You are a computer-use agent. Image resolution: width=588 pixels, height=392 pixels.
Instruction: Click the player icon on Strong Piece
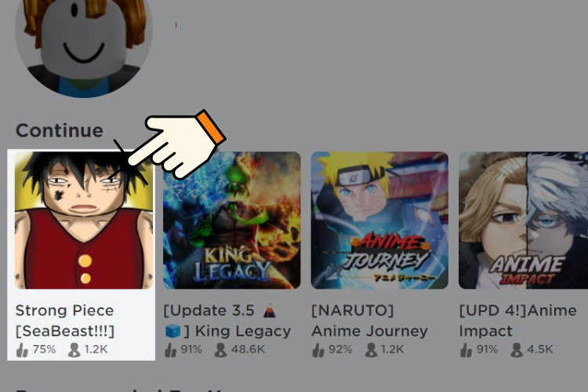point(74,350)
